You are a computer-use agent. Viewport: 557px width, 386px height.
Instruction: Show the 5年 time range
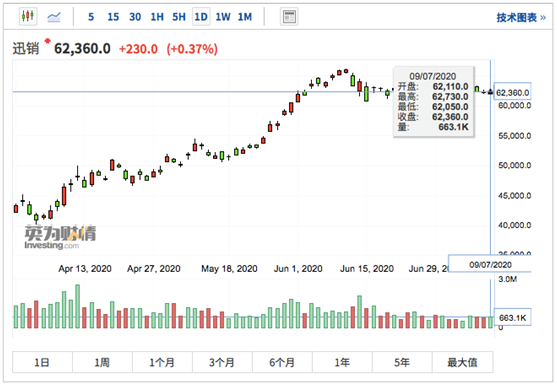coord(402,362)
